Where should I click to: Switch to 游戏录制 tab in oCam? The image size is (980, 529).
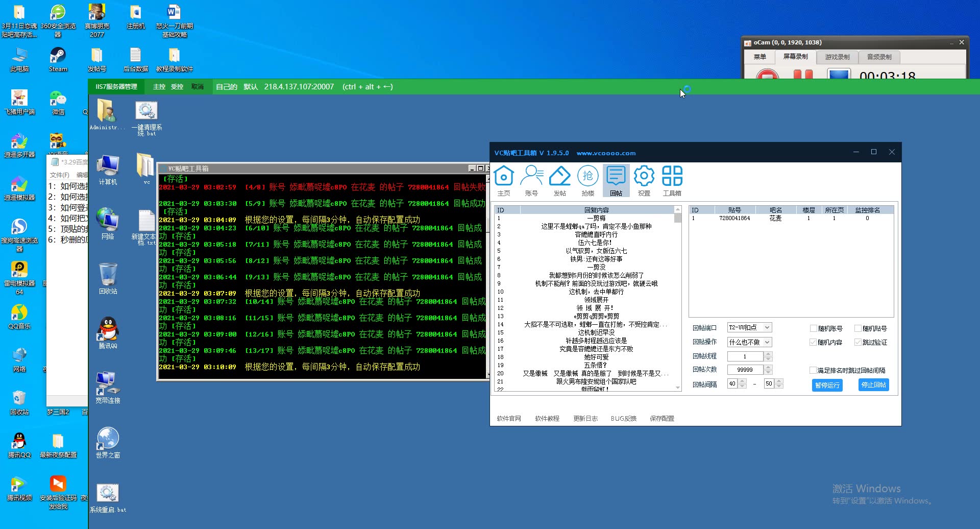point(837,57)
